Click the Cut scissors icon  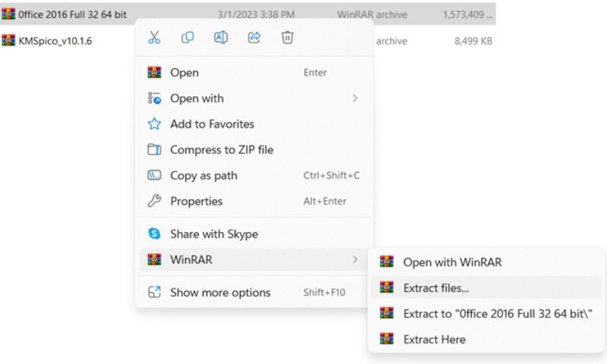(x=154, y=37)
